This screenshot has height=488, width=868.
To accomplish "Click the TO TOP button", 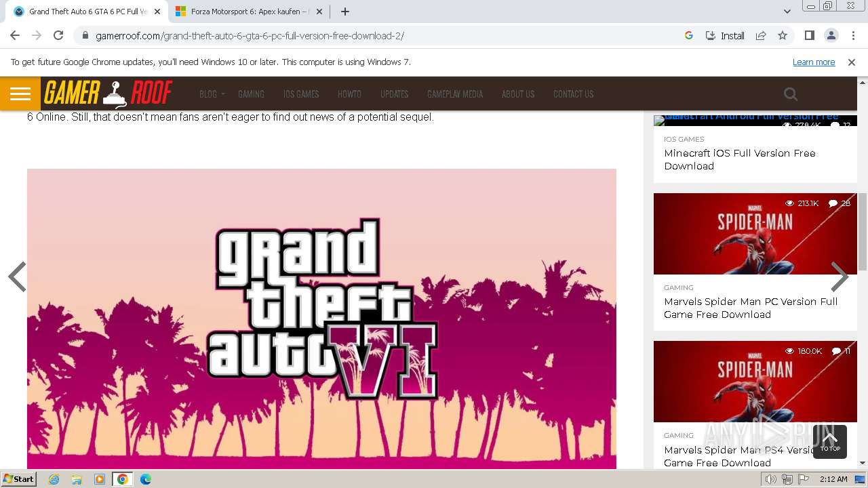I will click(830, 442).
